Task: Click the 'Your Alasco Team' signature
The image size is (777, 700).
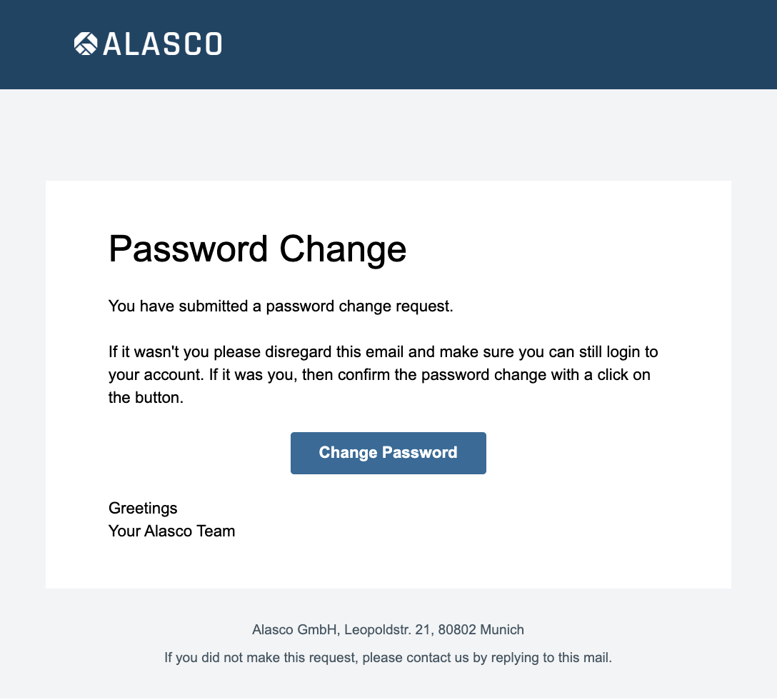Action: pyautogui.click(x=171, y=531)
